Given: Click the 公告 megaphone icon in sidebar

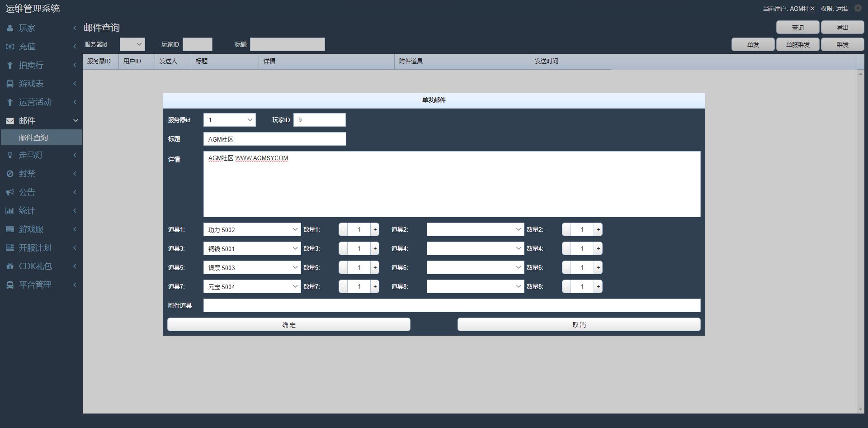Looking at the screenshot, I should coord(10,192).
